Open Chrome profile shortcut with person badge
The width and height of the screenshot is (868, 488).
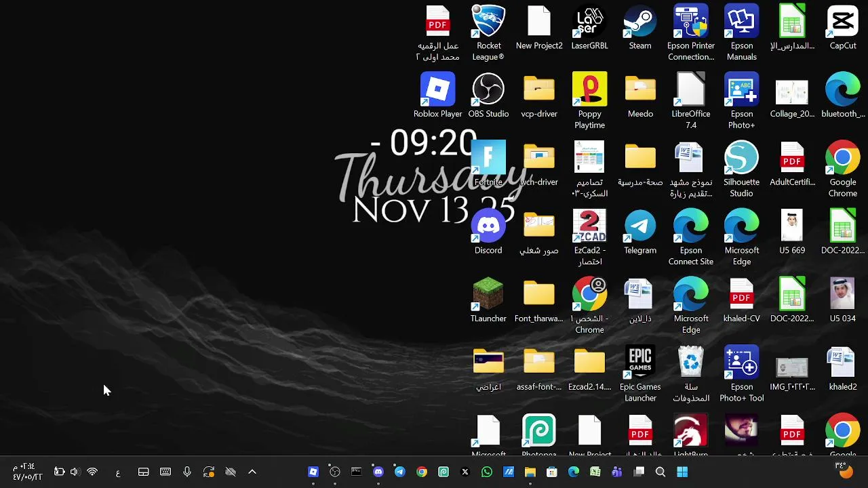tap(589, 305)
